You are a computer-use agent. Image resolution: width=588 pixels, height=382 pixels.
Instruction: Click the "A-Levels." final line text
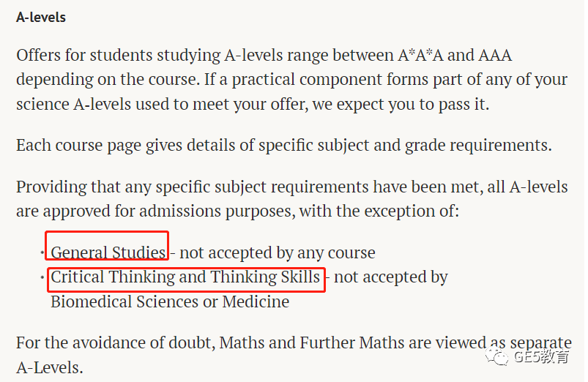point(50,367)
